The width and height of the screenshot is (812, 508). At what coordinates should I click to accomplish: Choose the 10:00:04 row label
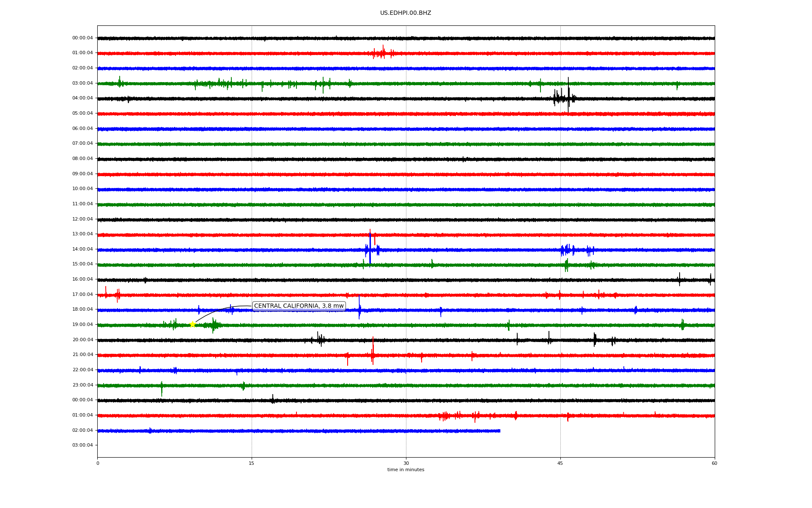tap(82, 189)
